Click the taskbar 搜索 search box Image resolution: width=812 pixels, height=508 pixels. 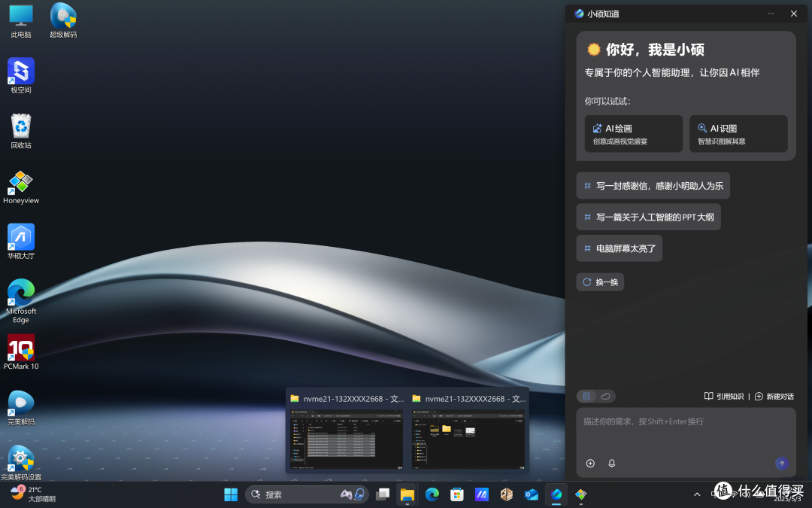306,494
